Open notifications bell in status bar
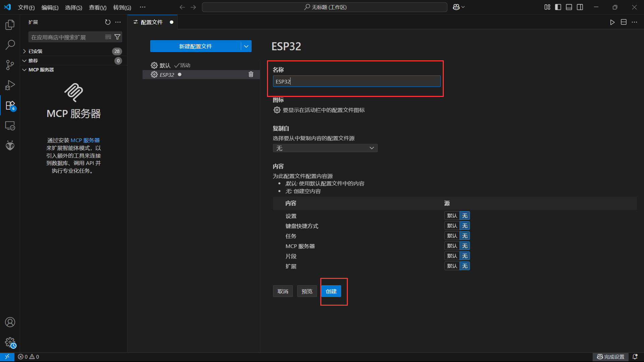This screenshot has height=362, width=644. [x=635, y=357]
